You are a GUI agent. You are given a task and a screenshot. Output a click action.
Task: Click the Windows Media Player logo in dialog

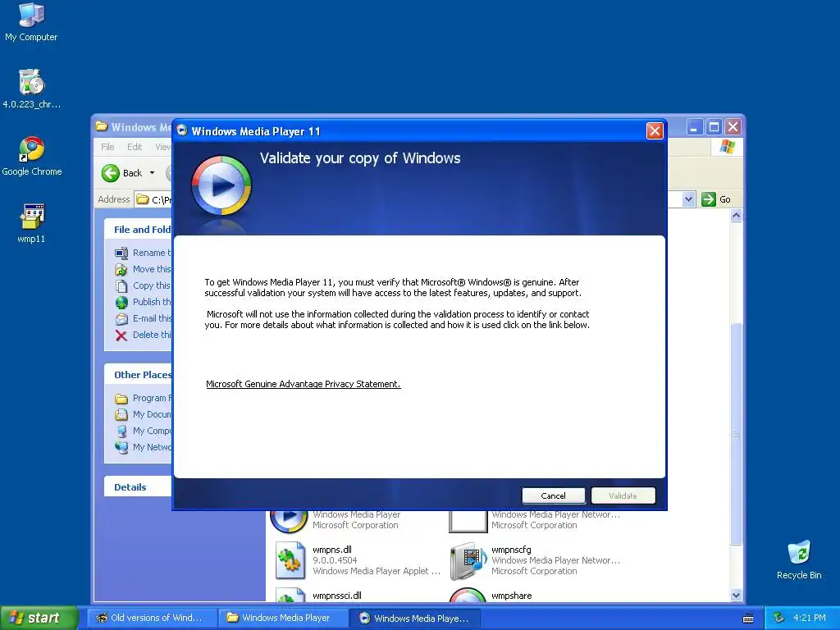pos(221,185)
